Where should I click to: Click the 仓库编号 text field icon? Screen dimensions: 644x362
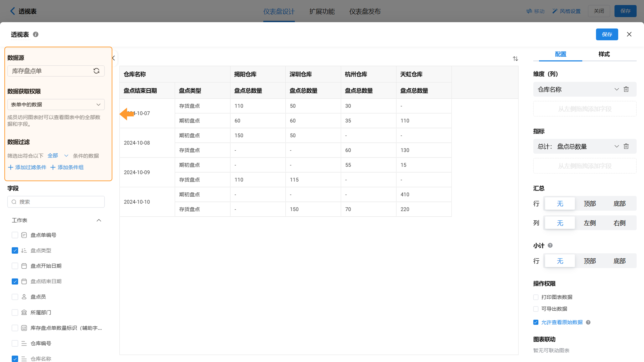pos(24,344)
